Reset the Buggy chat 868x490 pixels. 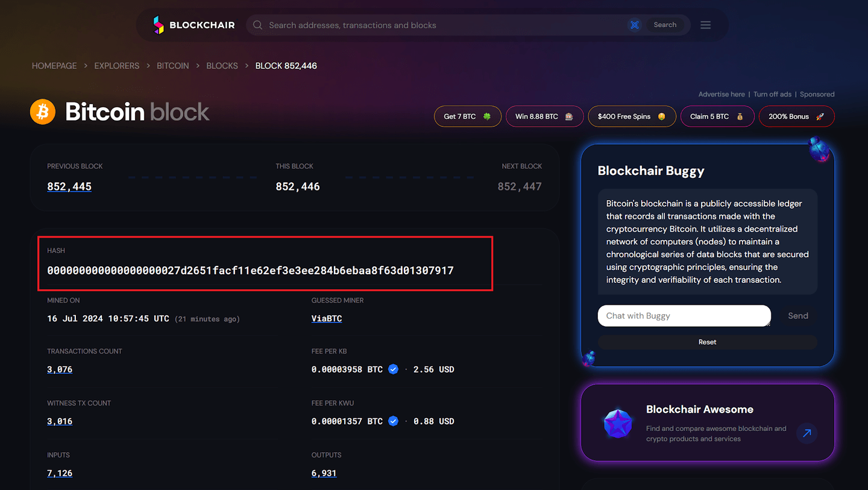tap(707, 342)
